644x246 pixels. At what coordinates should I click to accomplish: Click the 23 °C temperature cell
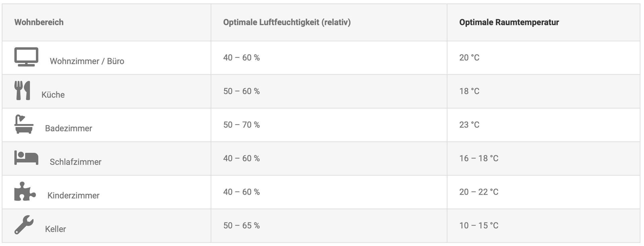(x=469, y=125)
